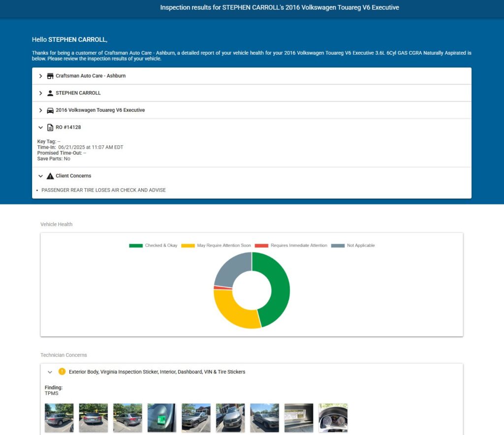Click the car icon beside the Touareg entry
The width and height of the screenshot is (504, 435).
tap(50, 110)
